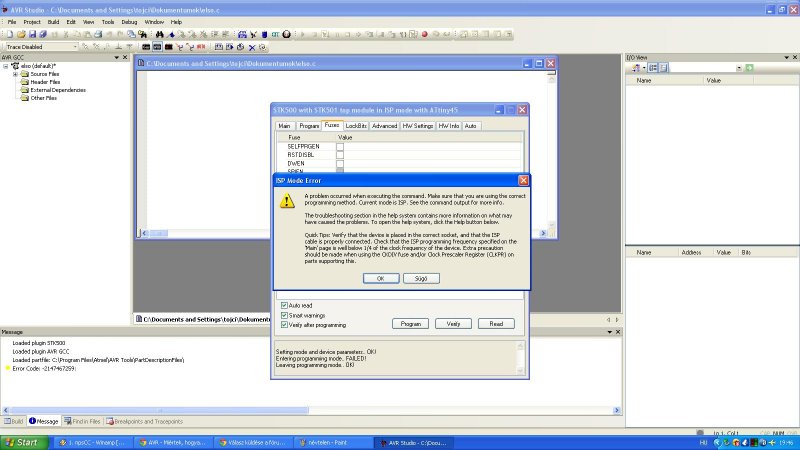Image resolution: width=800 pixels, height=450 pixels.
Task: Expand the Source Files tree node
Action: (15, 74)
